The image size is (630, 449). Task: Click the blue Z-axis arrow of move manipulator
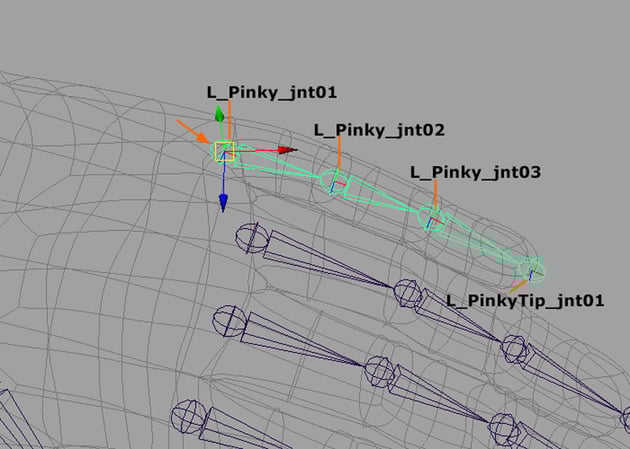click(223, 203)
